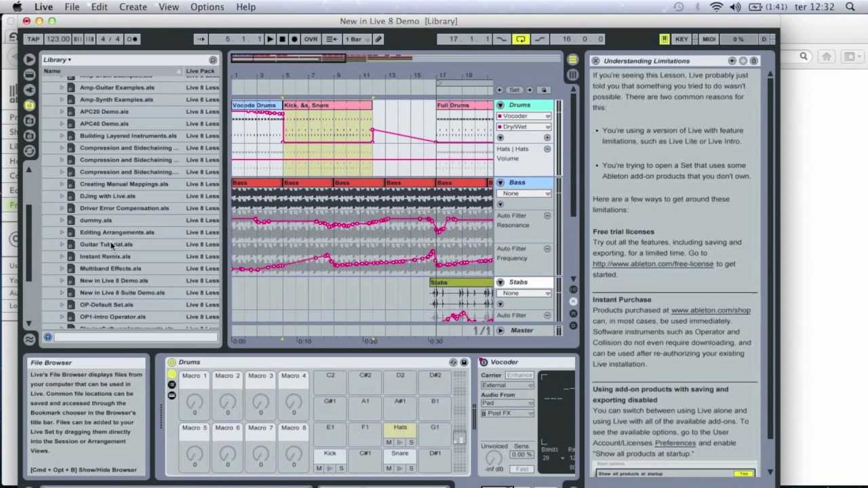Expand the DJing with Live.als entry
This screenshot has height=488, width=868.
[62, 196]
